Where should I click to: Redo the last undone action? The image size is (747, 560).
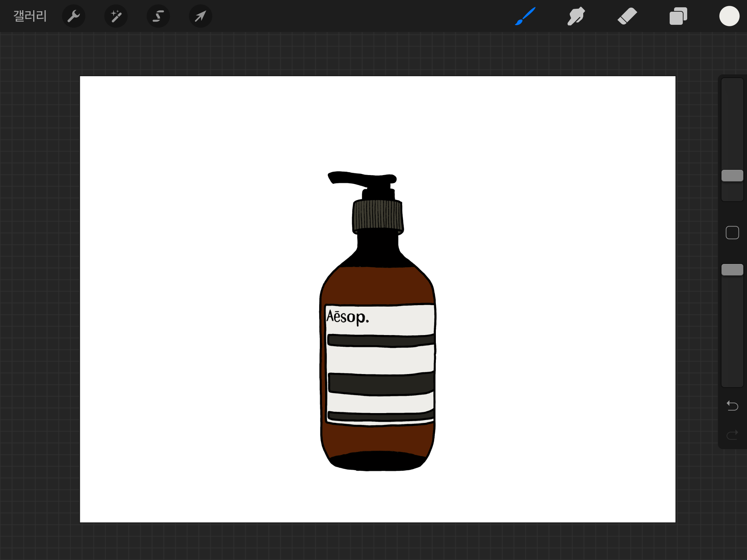click(x=732, y=435)
